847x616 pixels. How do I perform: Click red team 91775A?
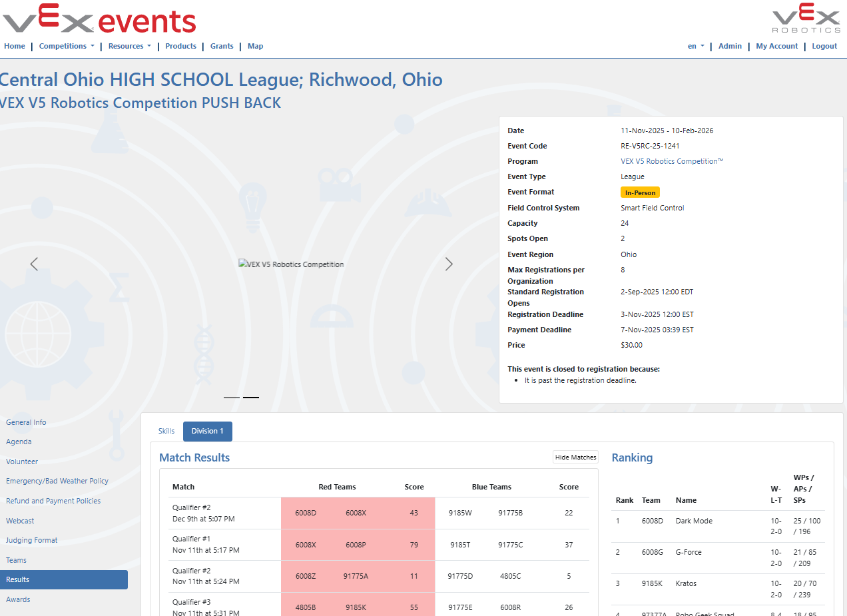coord(356,576)
